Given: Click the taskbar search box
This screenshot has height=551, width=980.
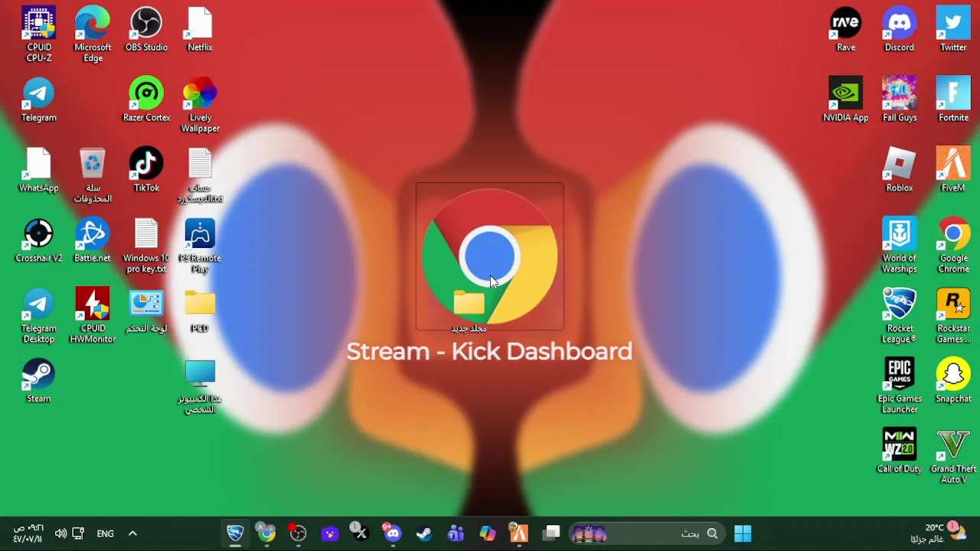Looking at the screenshot, I should click(x=648, y=533).
